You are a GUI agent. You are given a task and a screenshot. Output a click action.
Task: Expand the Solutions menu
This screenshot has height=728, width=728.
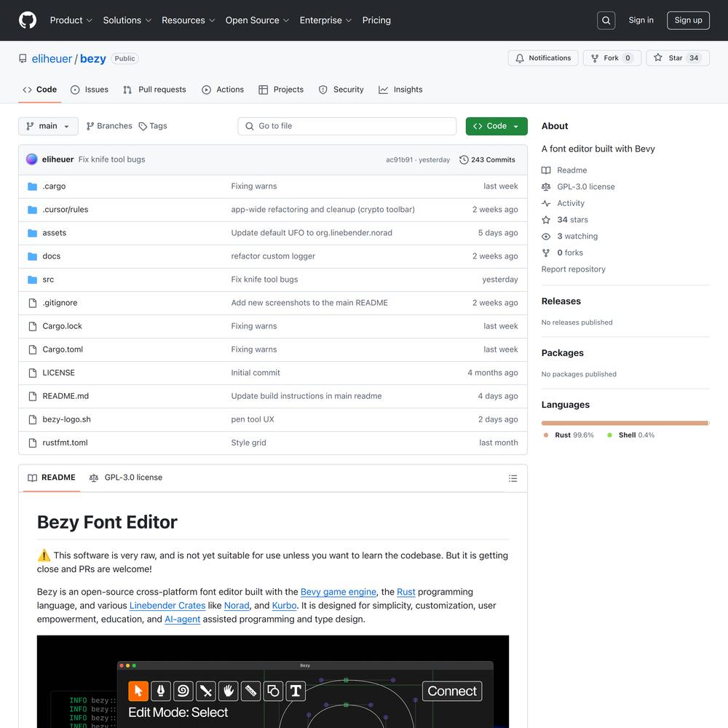[x=127, y=20]
